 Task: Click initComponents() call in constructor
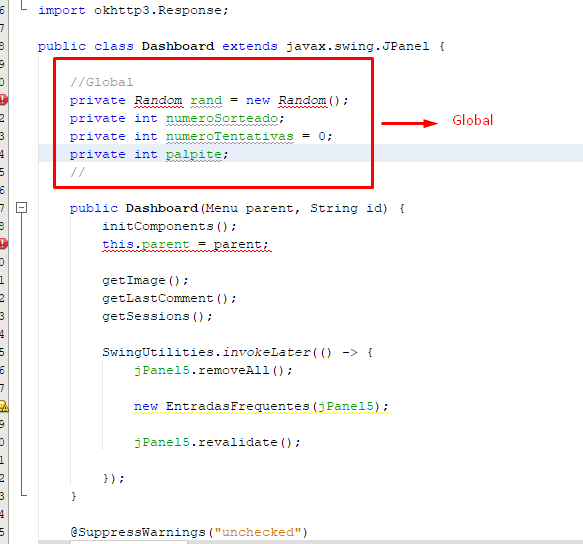[169, 226]
